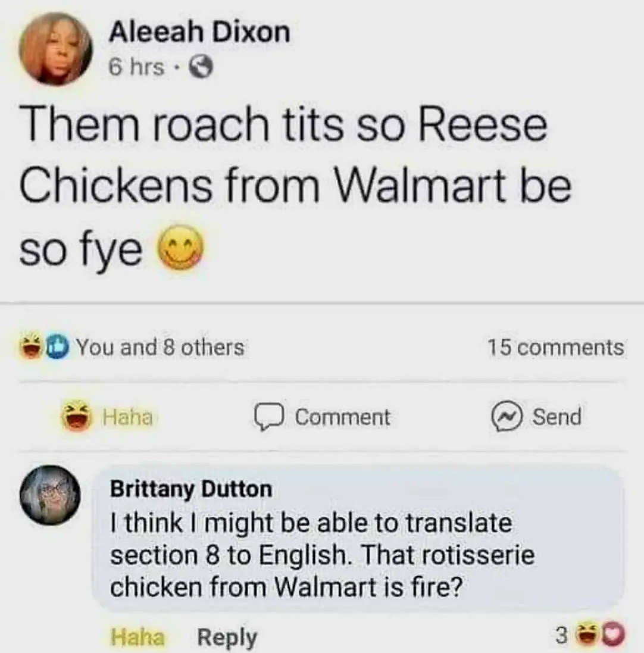
Task: Click the Messenger send icon
Action: (507, 417)
